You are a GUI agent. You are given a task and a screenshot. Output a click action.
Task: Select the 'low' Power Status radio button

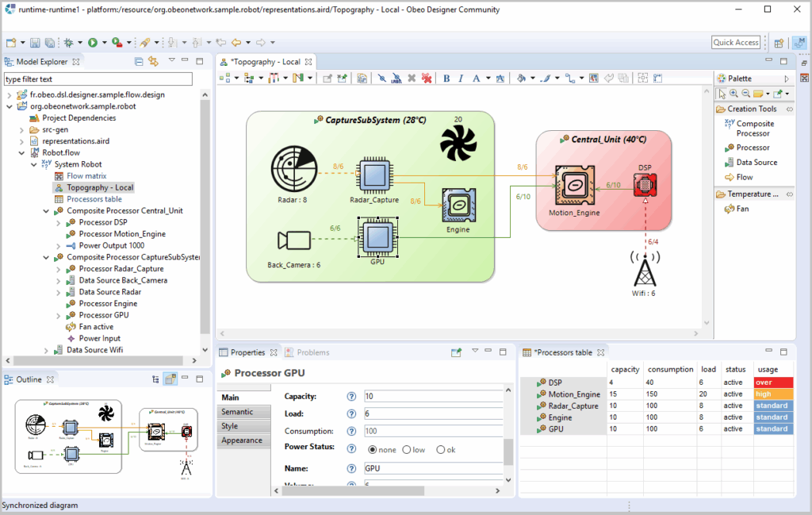(407, 450)
